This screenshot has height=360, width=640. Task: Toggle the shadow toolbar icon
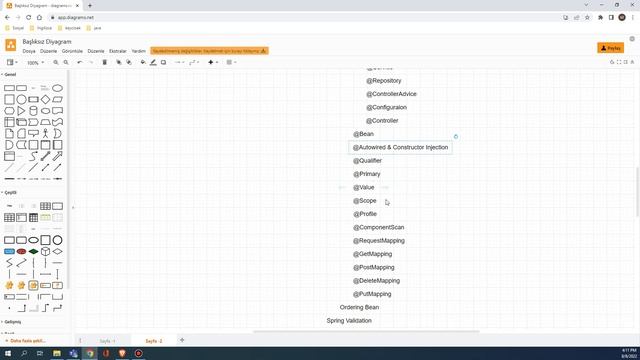tap(163, 62)
